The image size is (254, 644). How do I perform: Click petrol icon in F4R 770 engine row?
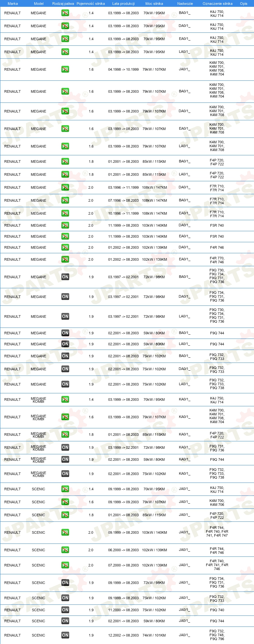click(x=65, y=259)
